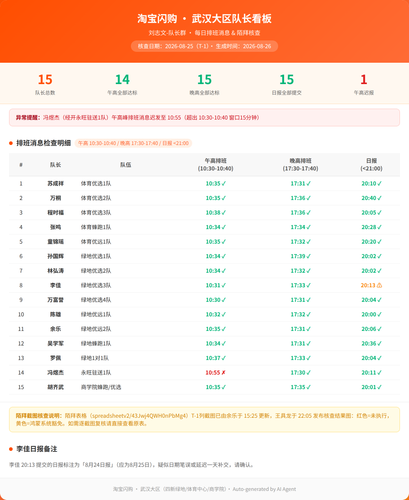Click the orange time-window tag beside 排班消息检查明细
Image resolution: width=409 pixels, height=500 pixels.
(133, 143)
